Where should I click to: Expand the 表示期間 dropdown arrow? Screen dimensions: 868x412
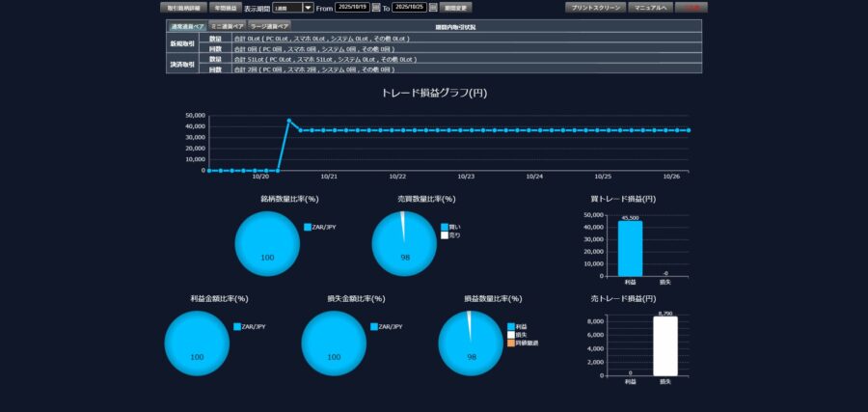click(308, 8)
